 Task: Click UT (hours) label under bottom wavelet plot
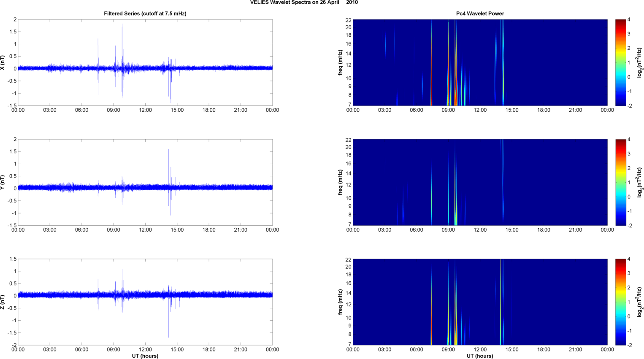[480, 356]
